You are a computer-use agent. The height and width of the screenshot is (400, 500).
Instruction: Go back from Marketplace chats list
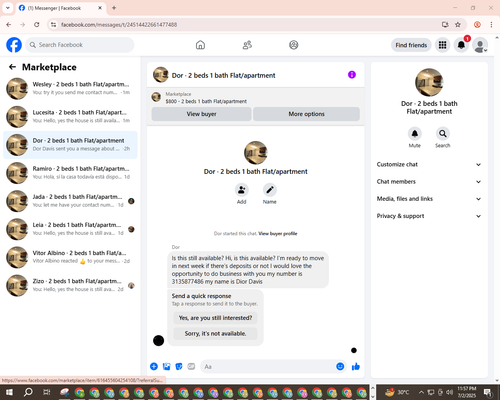click(12, 67)
